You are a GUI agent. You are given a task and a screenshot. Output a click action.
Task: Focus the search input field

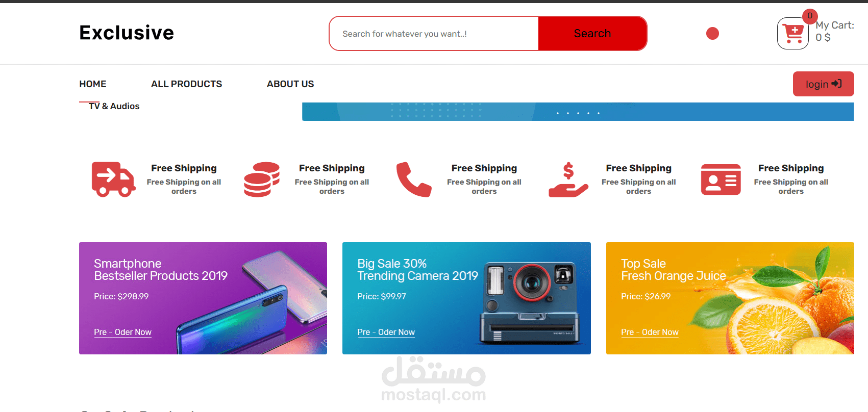(x=434, y=34)
